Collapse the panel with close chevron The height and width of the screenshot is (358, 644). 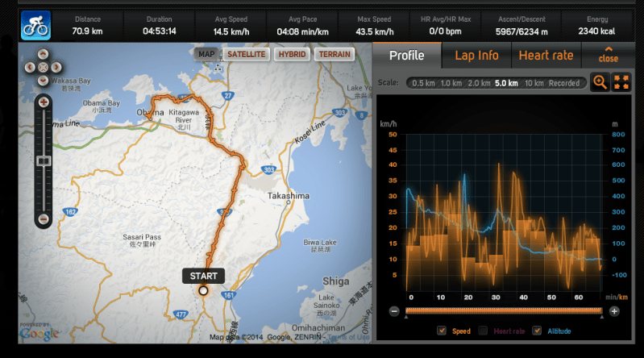click(x=609, y=55)
